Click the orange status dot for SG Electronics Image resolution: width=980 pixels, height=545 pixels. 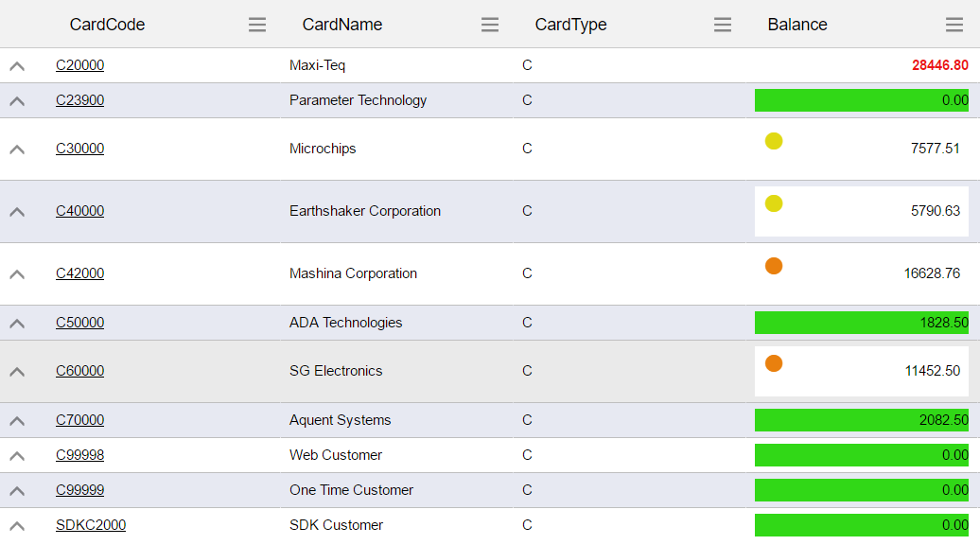(774, 363)
